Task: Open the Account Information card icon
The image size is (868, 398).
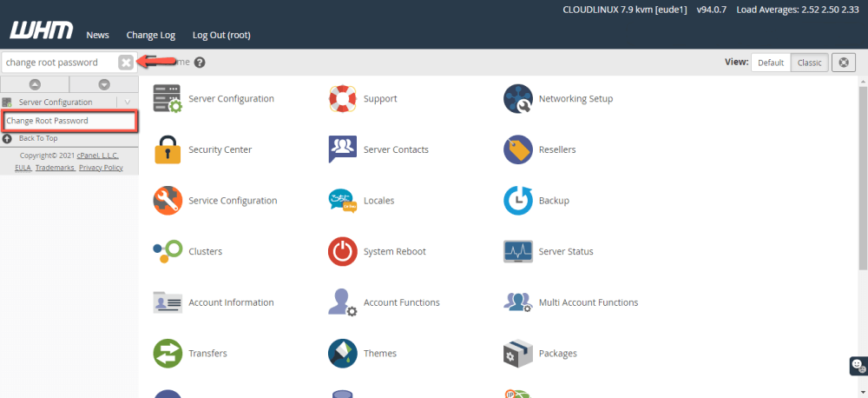Action: coord(168,302)
